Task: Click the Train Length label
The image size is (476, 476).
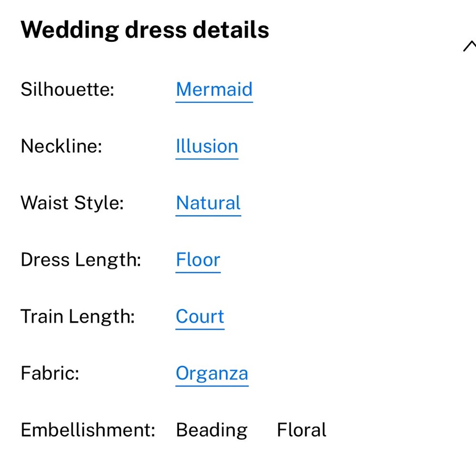Action: point(78,317)
